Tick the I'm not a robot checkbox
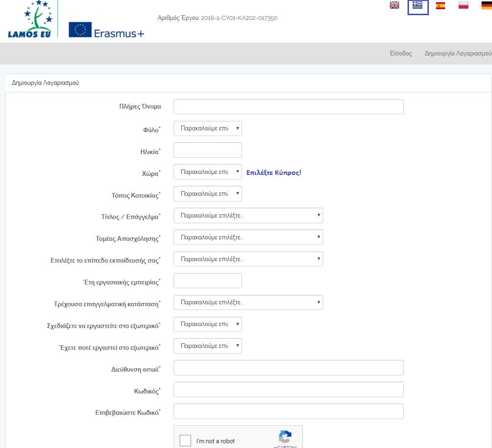The height and width of the screenshot is (448, 492). click(x=185, y=440)
